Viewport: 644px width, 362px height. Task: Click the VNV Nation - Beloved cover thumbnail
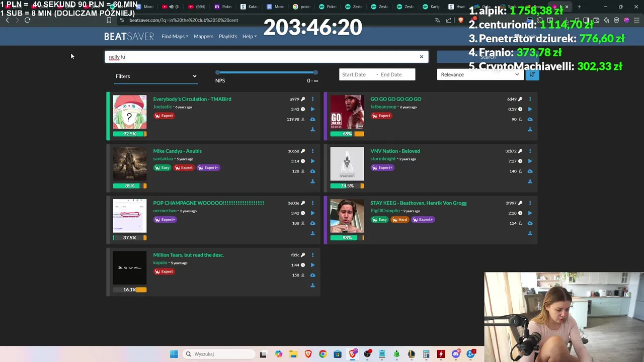pos(347,164)
